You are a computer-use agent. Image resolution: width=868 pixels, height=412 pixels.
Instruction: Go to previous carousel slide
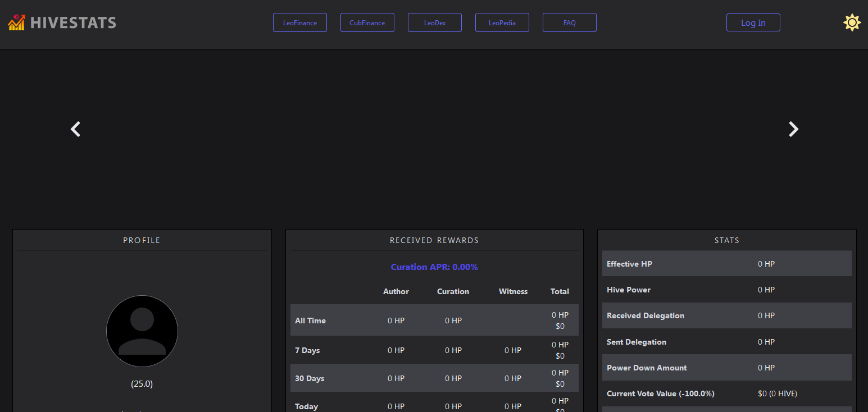[x=75, y=129]
